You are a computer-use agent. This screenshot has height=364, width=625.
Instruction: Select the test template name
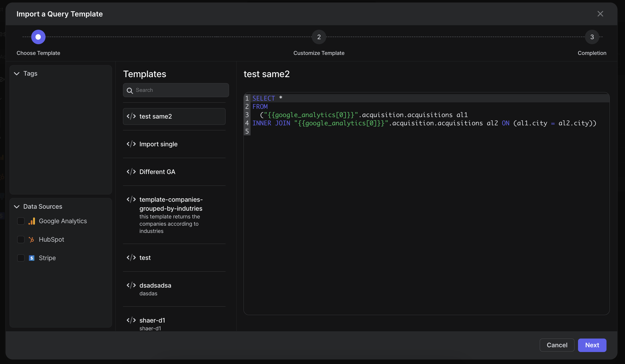click(145, 258)
